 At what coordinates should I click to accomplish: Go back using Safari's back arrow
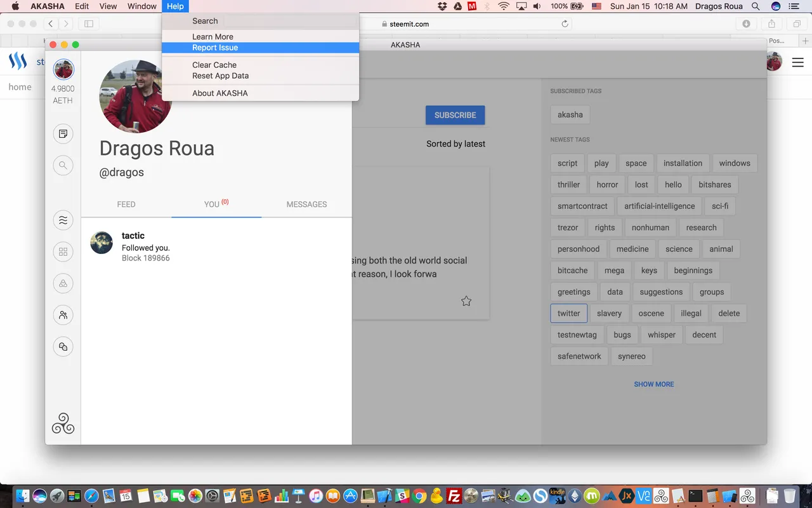click(x=51, y=24)
